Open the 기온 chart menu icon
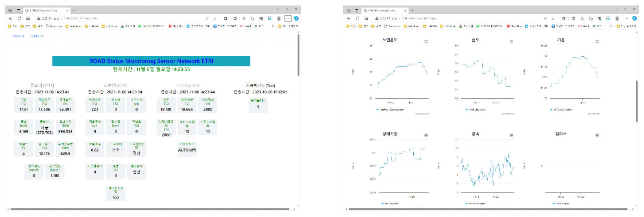Viewport: 644px width, 217px height. point(597,41)
